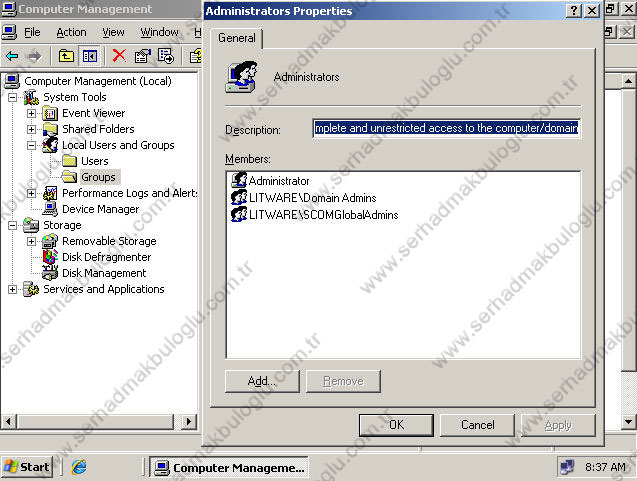
Task: Click in the Description text field
Action: 446,128
